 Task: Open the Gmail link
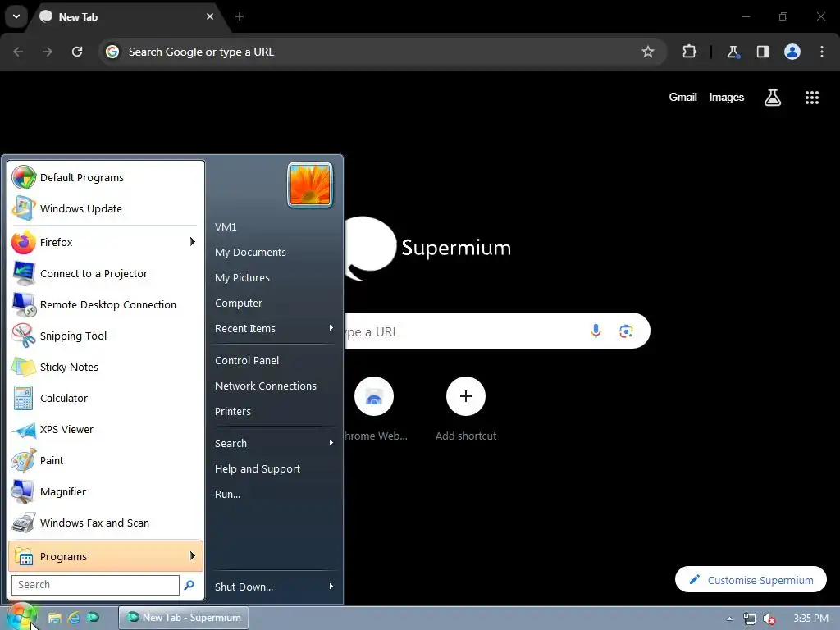(683, 97)
